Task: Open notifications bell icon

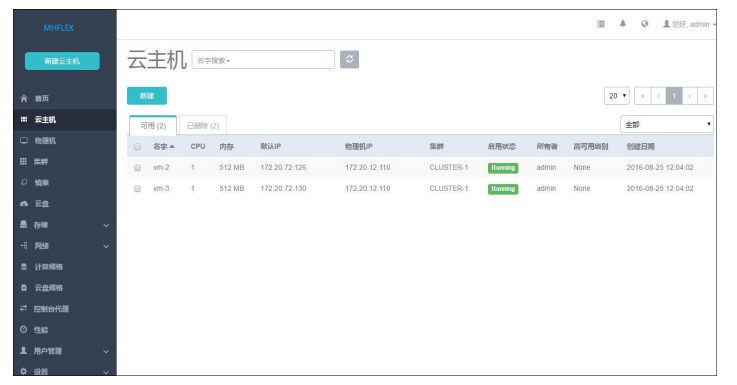Action: (623, 24)
